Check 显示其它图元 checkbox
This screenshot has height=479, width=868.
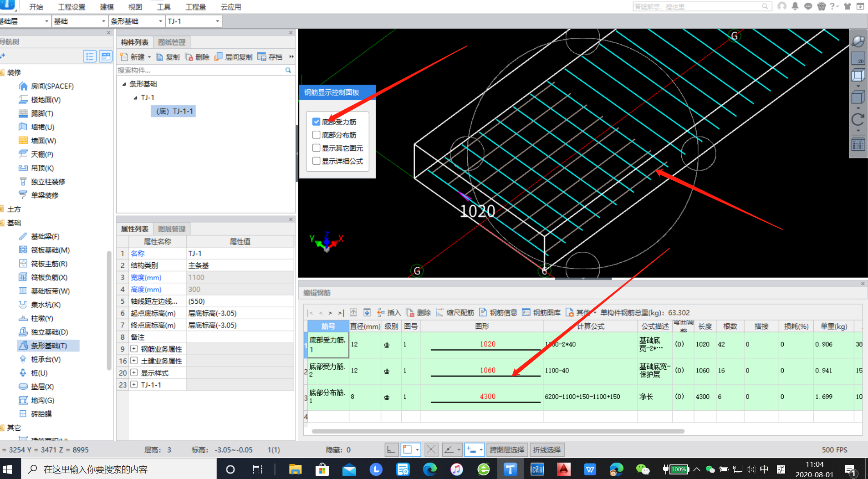click(316, 148)
